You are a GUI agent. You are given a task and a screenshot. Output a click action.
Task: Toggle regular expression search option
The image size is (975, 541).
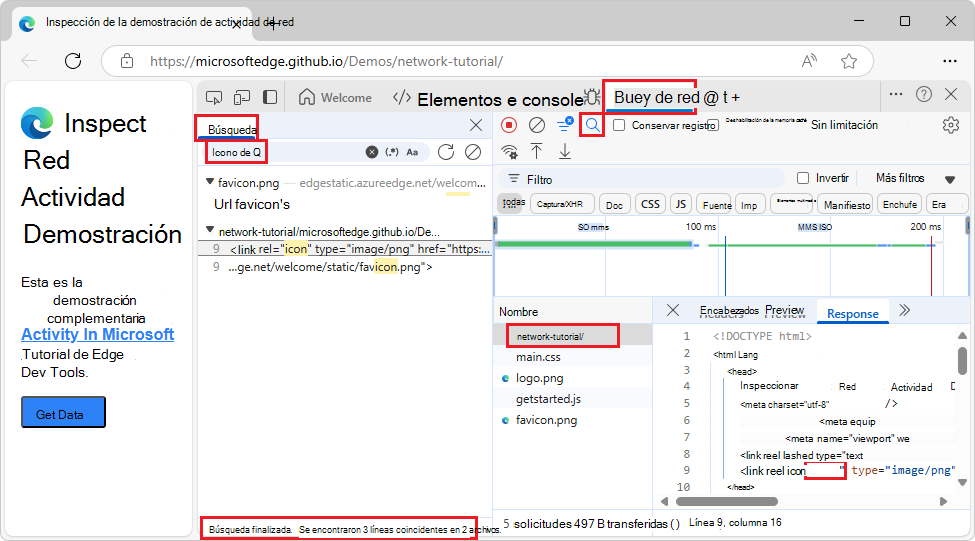pyautogui.click(x=392, y=152)
